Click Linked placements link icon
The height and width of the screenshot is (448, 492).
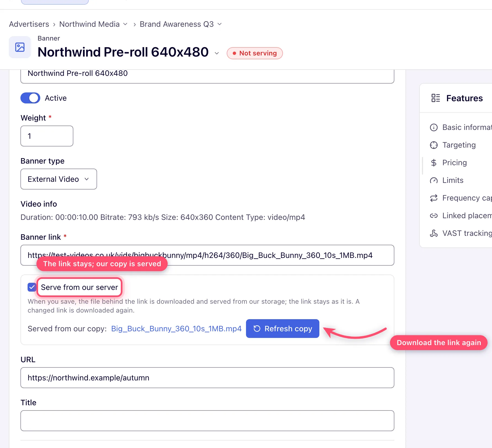click(434, 216)
